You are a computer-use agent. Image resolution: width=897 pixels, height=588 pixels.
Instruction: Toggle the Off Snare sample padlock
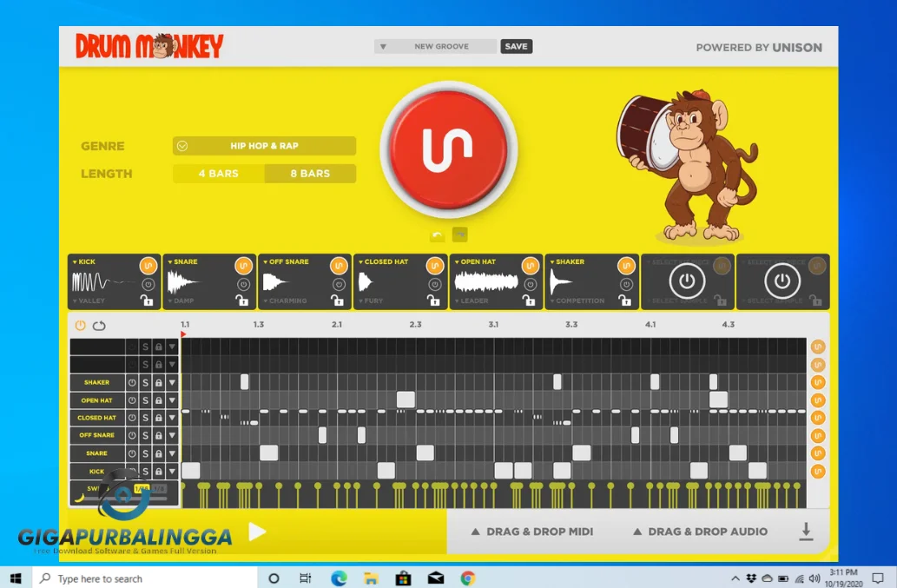coord(338,301)
